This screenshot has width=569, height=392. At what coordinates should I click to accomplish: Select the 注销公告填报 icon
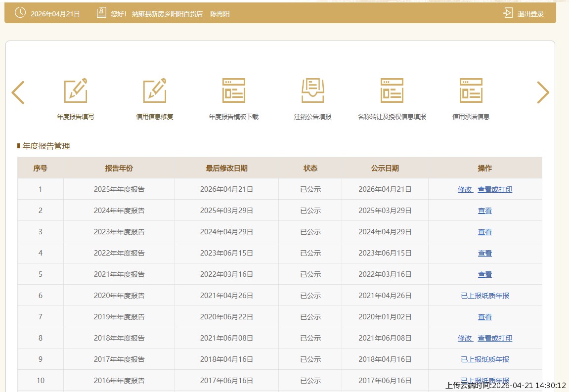click(313, 91)
